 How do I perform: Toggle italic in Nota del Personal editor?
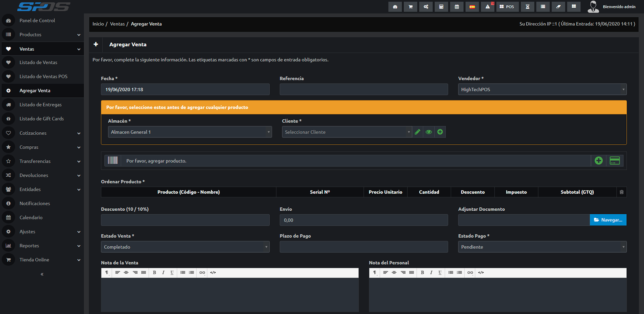pos(431,273)
